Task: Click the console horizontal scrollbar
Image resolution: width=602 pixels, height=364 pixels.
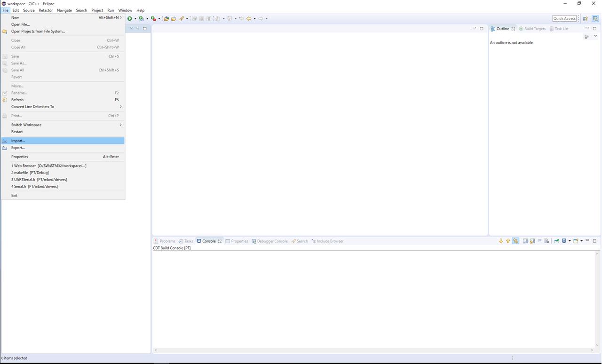Action: pyautogui.click(x=374, y=350)
